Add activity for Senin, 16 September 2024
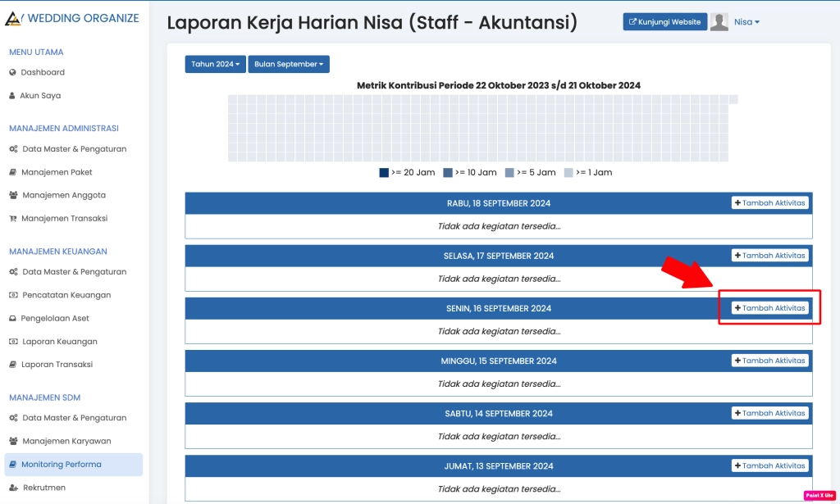This screenshot has height=504, width=840. [x=769, y=308]
